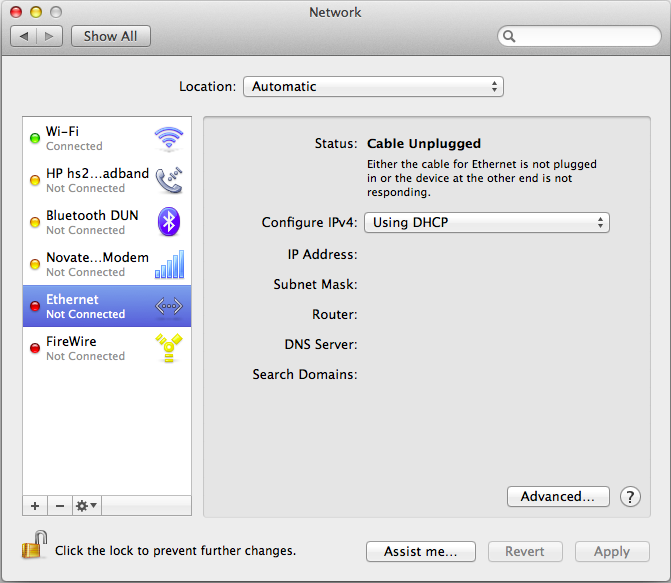Click the HP broadband phone satellite icon
Image resolution: width=671 pixels, height=583 pixels.
coord(168,180)
